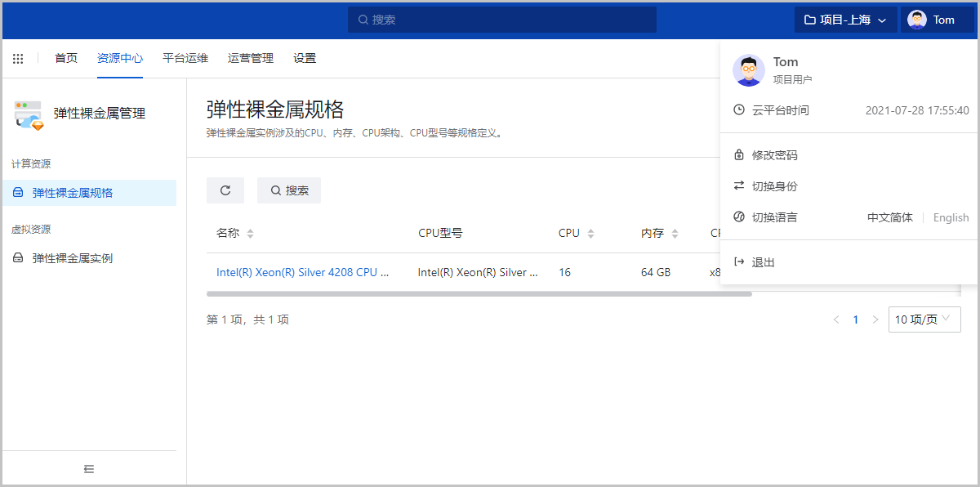The image size is (980, 487).
Task: Switch the language to English
Action: (951, 217)
